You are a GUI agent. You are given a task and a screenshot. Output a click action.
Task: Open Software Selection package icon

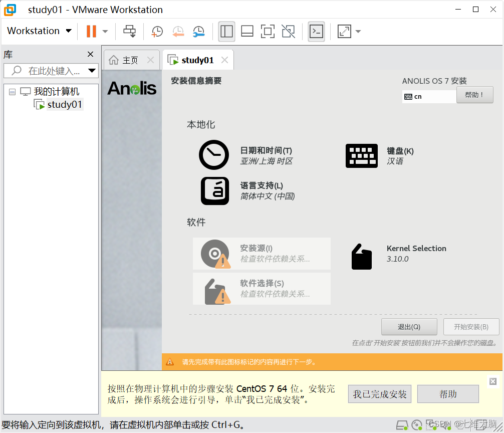click(217, 291)
